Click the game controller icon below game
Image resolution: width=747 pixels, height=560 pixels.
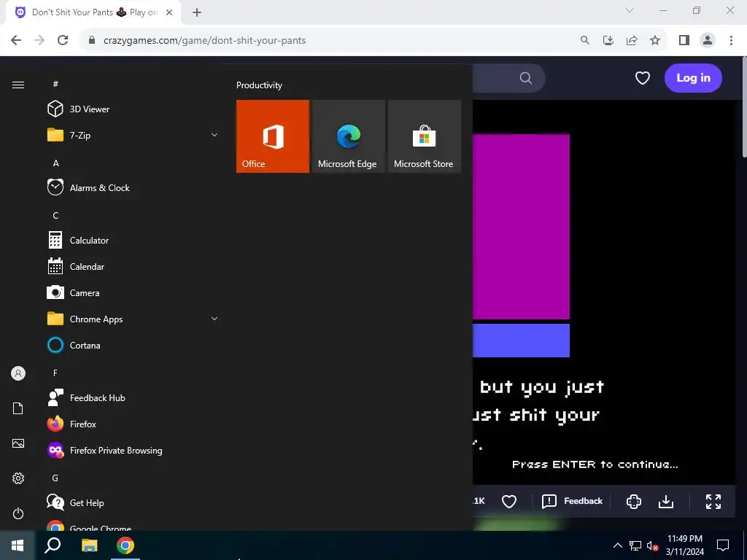[634, 501]
